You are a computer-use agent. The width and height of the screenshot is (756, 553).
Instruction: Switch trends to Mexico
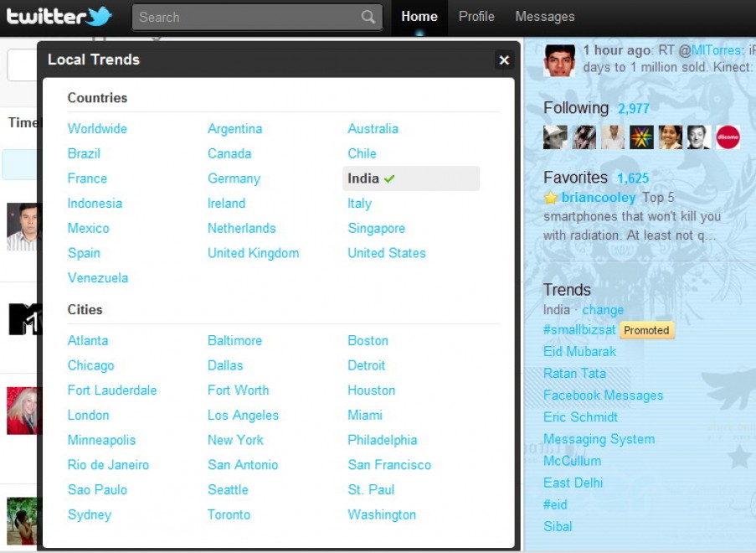tap(88, 228)
